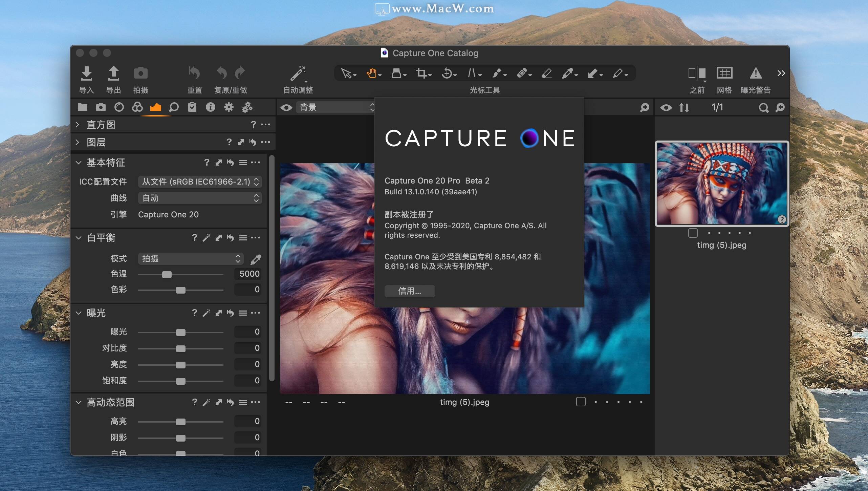Click the Export (导出) icon
This screenshot has height=491, width=868.
[113, 73]
